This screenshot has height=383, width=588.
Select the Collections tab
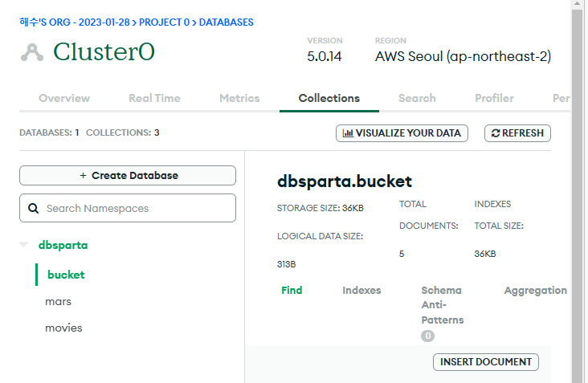pyautogui.click(x=329, y=98)
